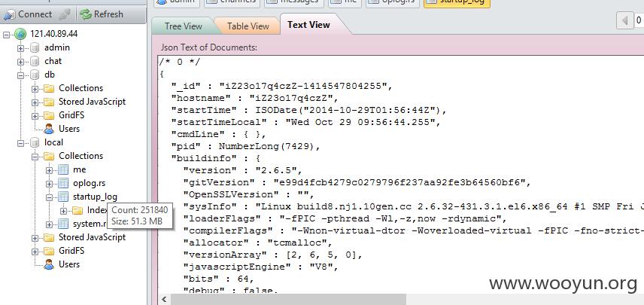Switch to the Table View tab
Viewport: 644px width, 305px height.
click(248, 26)
